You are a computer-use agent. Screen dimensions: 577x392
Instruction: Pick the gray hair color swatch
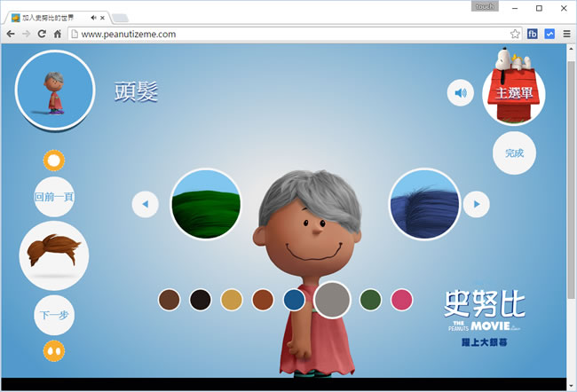click(x=332, y=300)
